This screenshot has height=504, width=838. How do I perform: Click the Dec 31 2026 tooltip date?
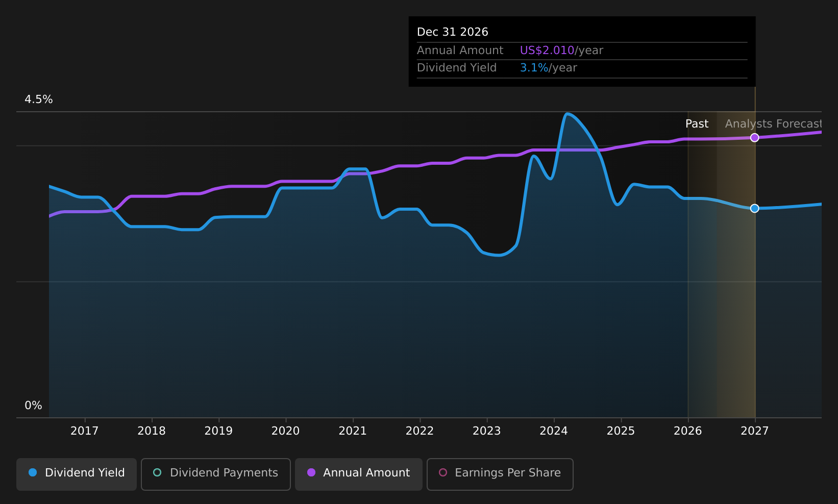coord(453,32)
